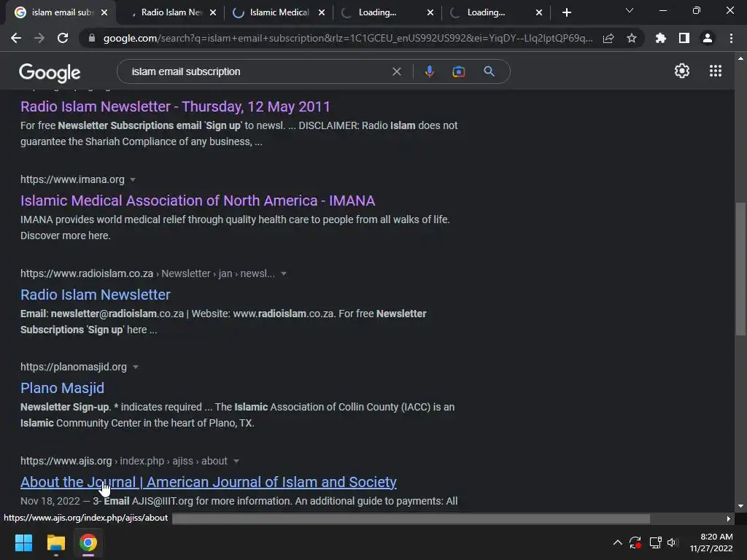The image size is (747, 560).
Task: Start voice search with the microphone
Action: click(x=429, y=71)
